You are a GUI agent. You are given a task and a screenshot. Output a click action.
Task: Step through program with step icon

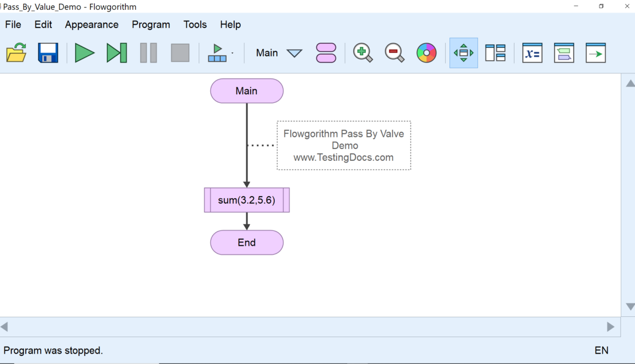[x=117, y=53]
